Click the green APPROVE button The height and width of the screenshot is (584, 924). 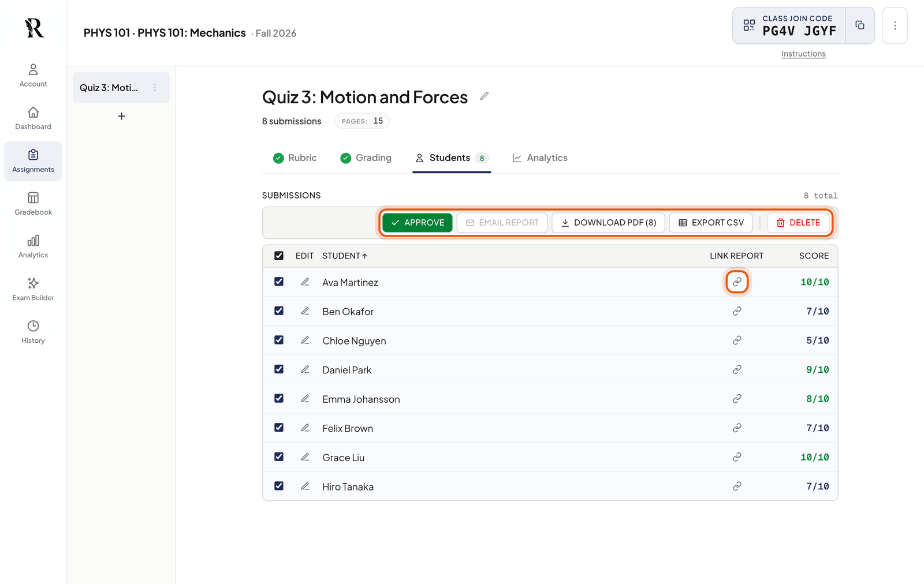pyautogui.click(x=418, y=223)
